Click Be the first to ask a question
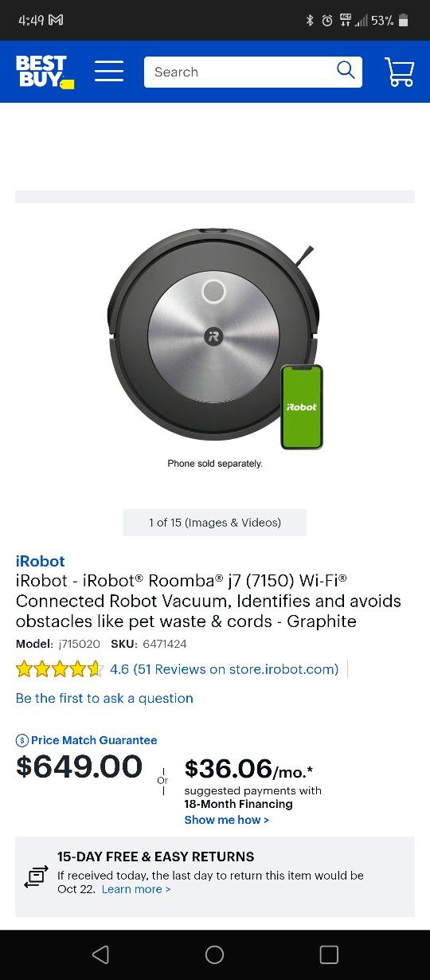Image resolution: width=430 pixels, height=980 pixels. click(104, 698)
